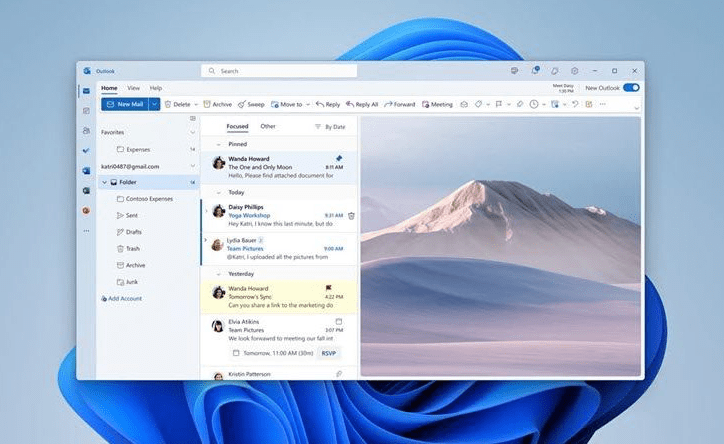The image size is (724, 444).
Task: Switch to the Other inbox tab
Action: pyautogui.click(x=268, y=127)
